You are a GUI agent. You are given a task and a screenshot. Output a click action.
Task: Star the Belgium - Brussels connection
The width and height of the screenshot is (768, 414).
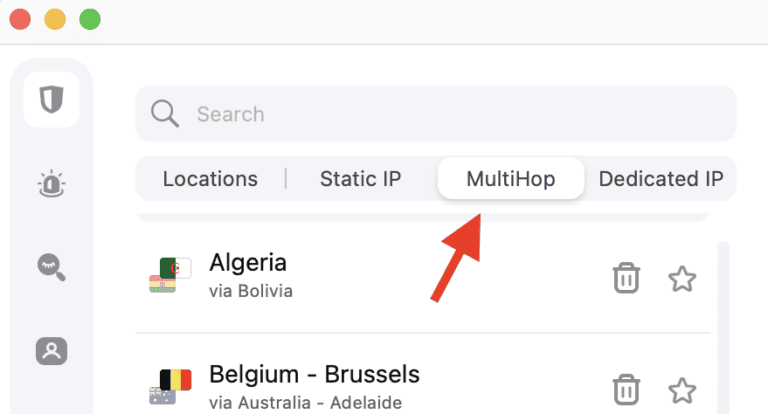[x=682, y=388]
